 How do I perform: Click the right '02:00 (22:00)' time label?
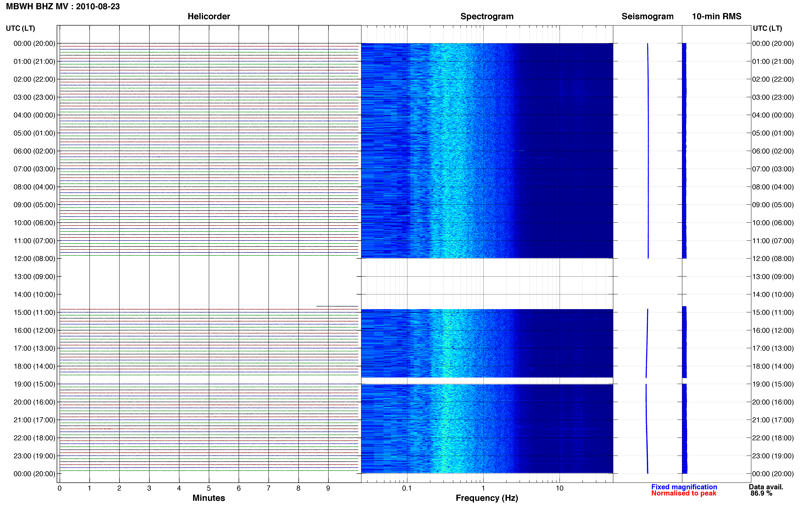(773, 79)
